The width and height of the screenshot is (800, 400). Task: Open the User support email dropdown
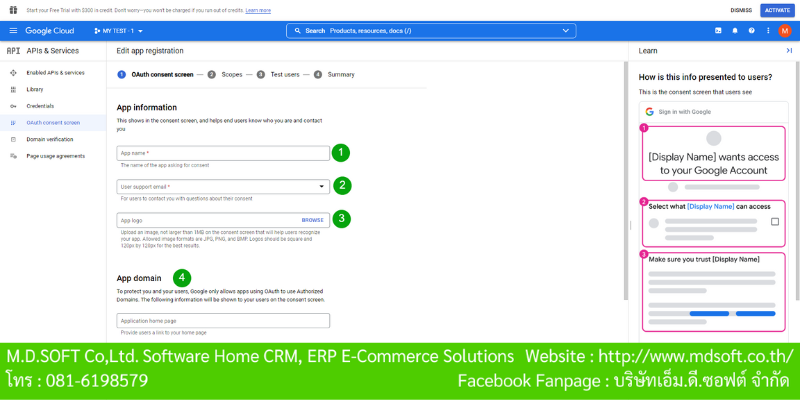tap(223, 187)
